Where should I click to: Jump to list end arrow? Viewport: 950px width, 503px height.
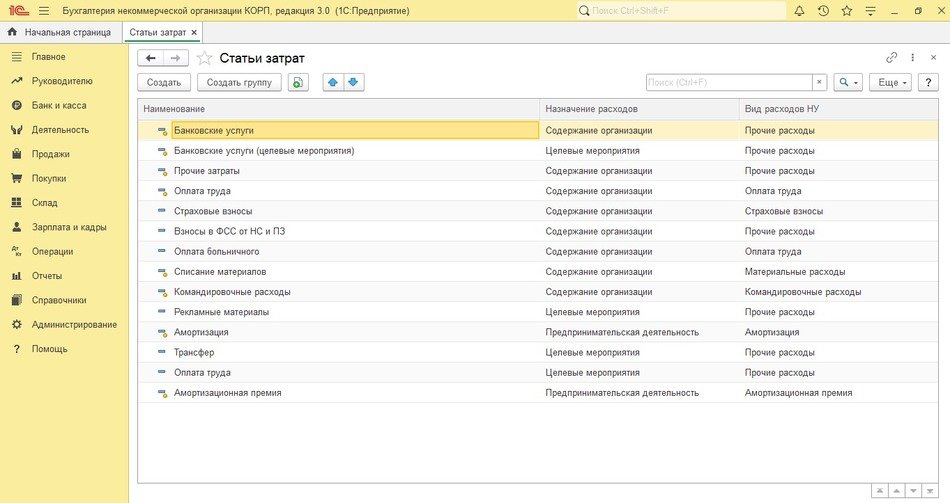930,490
